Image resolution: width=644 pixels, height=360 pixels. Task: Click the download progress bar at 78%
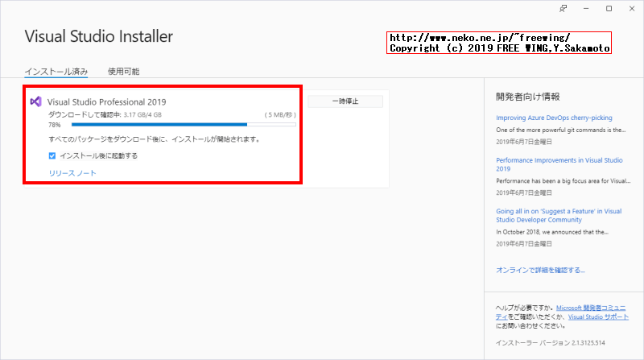point(184,125)
